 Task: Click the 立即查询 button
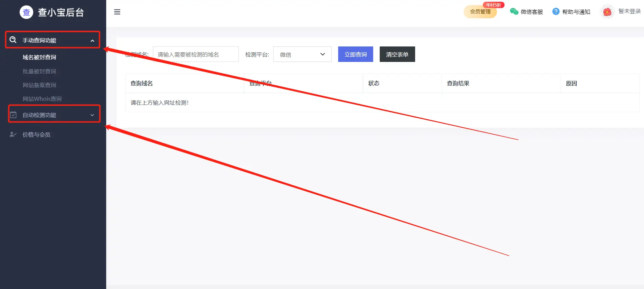pyautogui.click(x=356, y=54)
